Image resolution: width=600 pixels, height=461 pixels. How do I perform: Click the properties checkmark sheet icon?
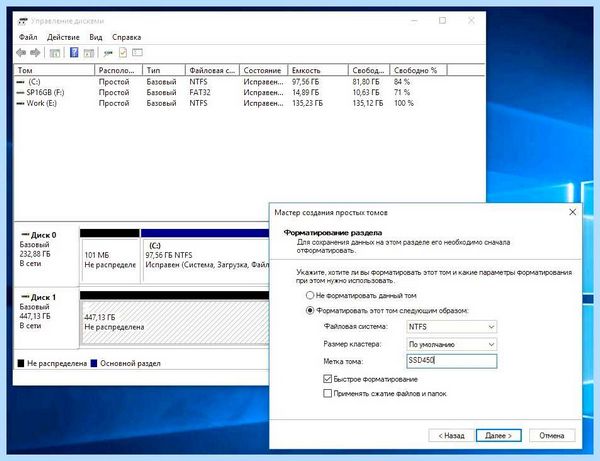pos(123,52)
